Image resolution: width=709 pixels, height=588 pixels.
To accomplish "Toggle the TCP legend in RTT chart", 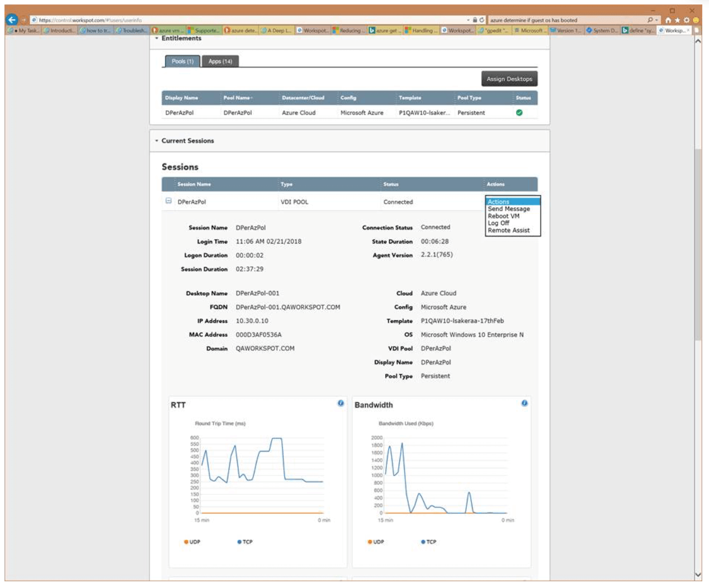I will point(245,542).
